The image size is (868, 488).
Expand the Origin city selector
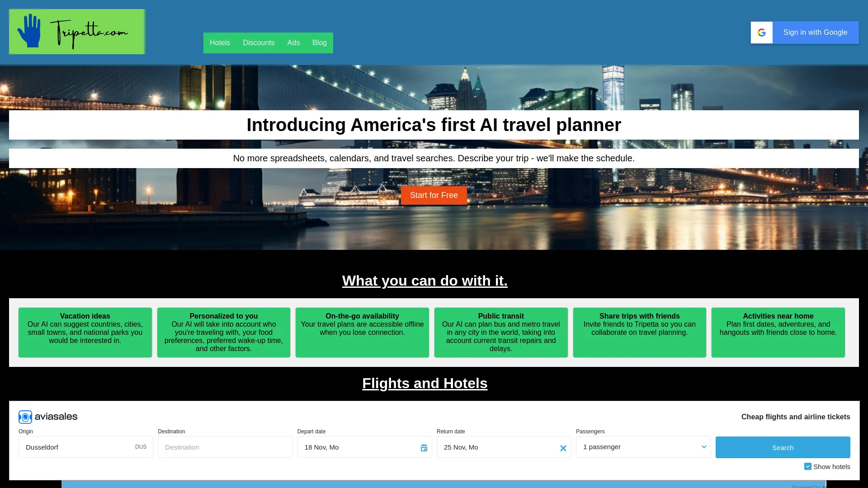click(x=85, y=447)
